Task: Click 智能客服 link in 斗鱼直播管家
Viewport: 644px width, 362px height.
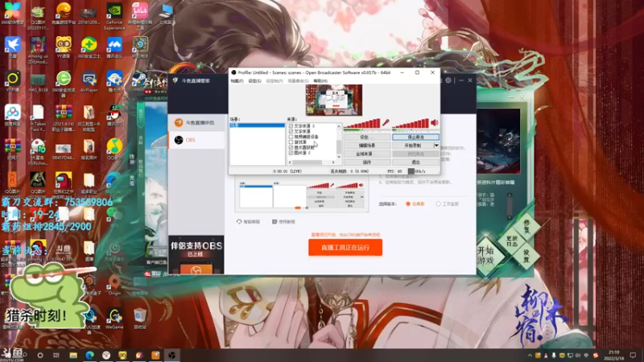Action: pyautogui.click(x=248, y=222)
